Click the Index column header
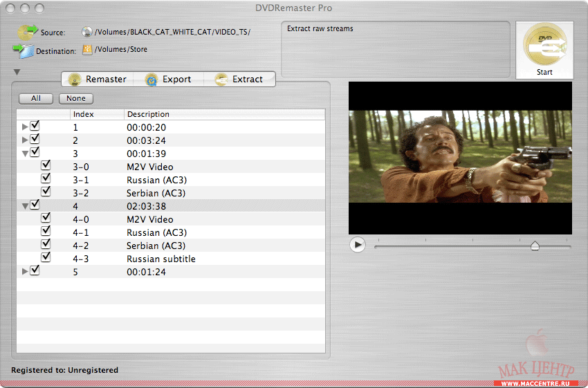Screen dimensions: 588x388 pyautogui.click(x=97, y=114)
